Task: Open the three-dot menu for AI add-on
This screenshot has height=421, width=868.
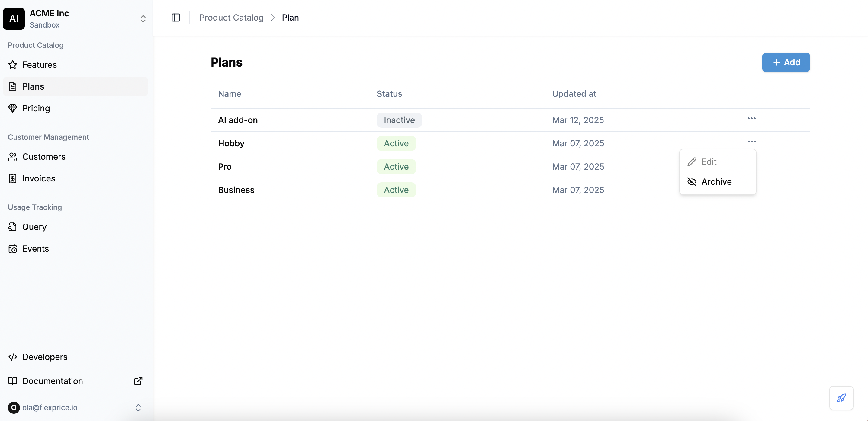Action: pyautogui.click(x=751, y=119)
